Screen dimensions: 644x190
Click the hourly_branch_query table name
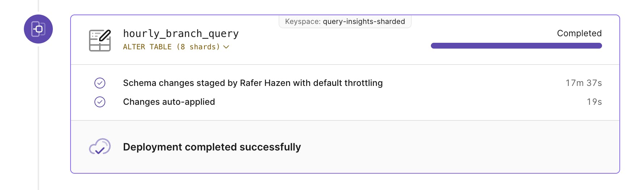(x=181, y=34)
